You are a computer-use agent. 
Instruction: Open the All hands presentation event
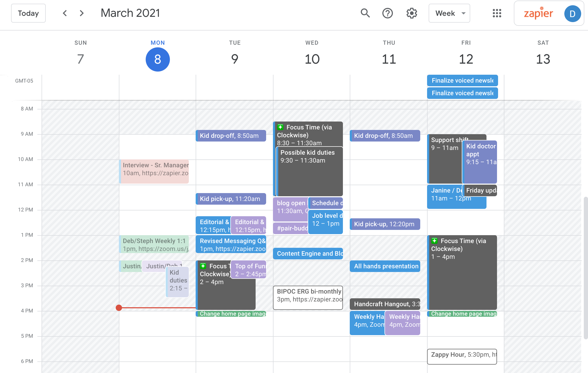click(x=385, y=266)
